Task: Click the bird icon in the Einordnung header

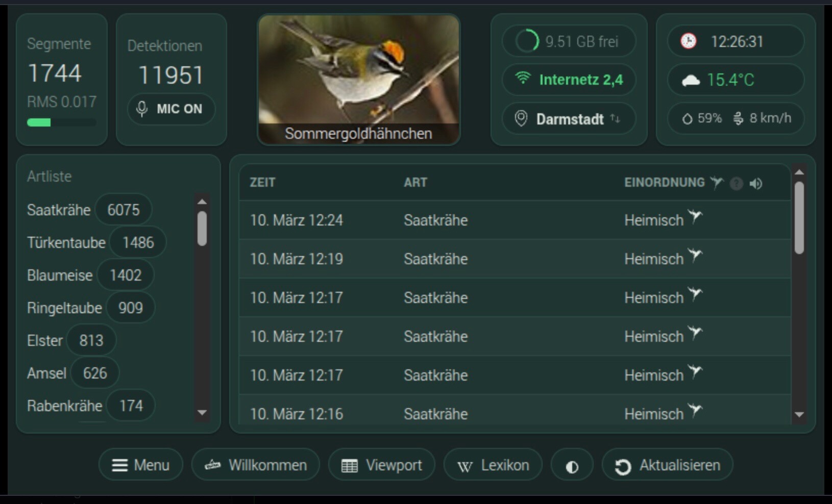Action: 717,183
